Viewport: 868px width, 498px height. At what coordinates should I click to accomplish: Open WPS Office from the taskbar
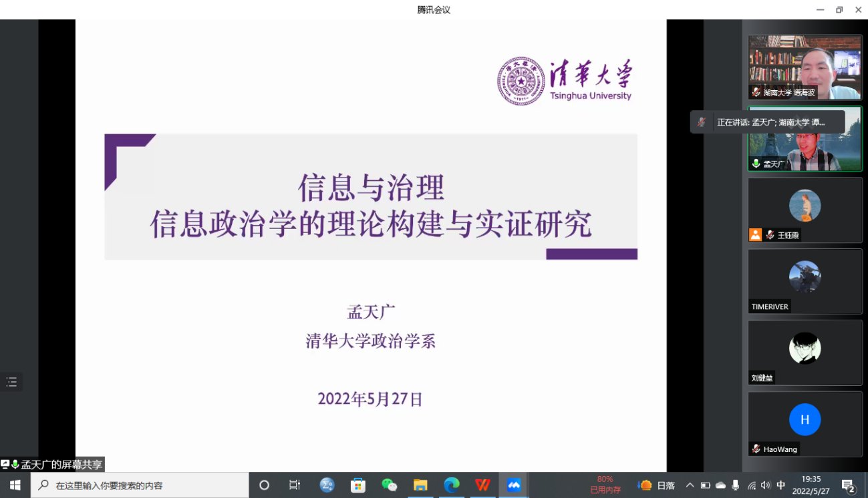(482, 485)
